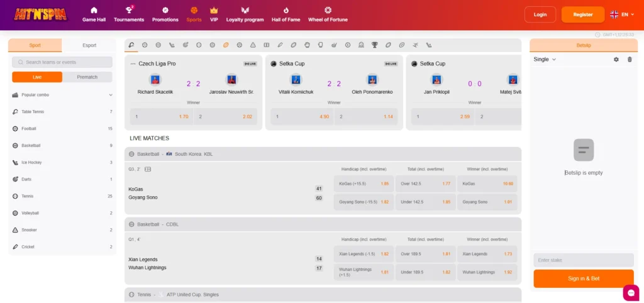The width and height of the screenshot is (644, 303).
Task: Select football icon in sports filter row
Action: coord(145,45)
